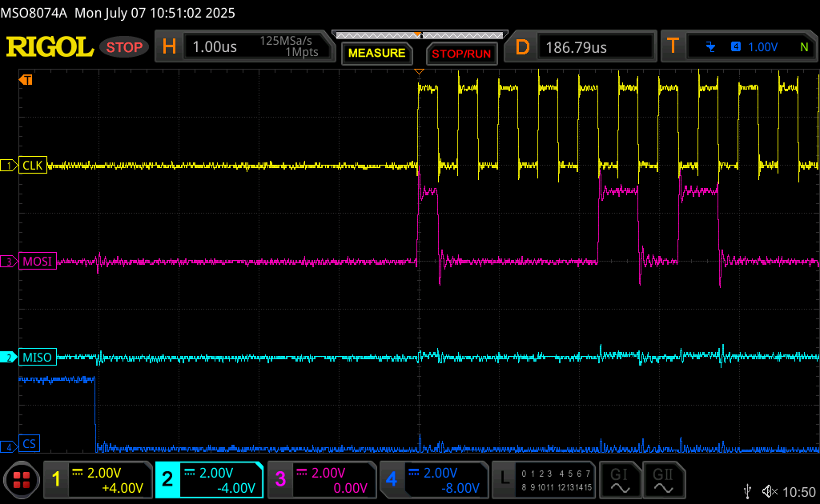Screen dimensions: 820x504
Task: Open the 1.00us horizontal timebase setting
Action: pyautogui.click(x=215, y=47)
